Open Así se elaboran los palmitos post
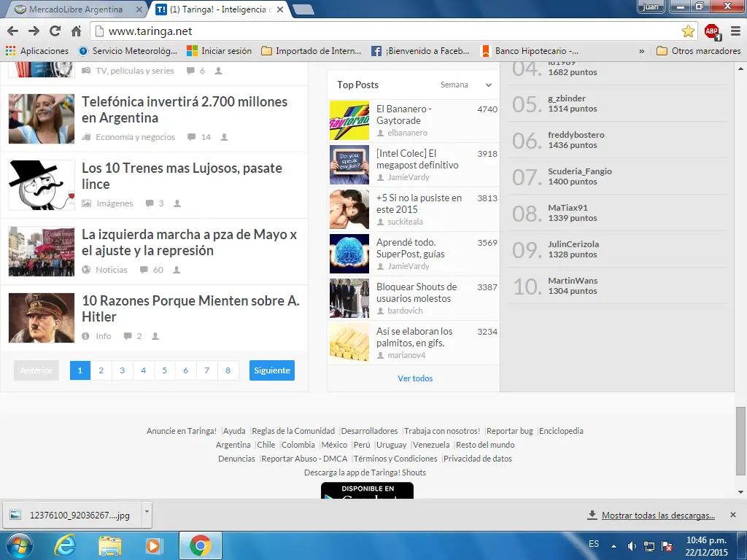The height and width of the screenshot is (560, 747). point(414,337)
